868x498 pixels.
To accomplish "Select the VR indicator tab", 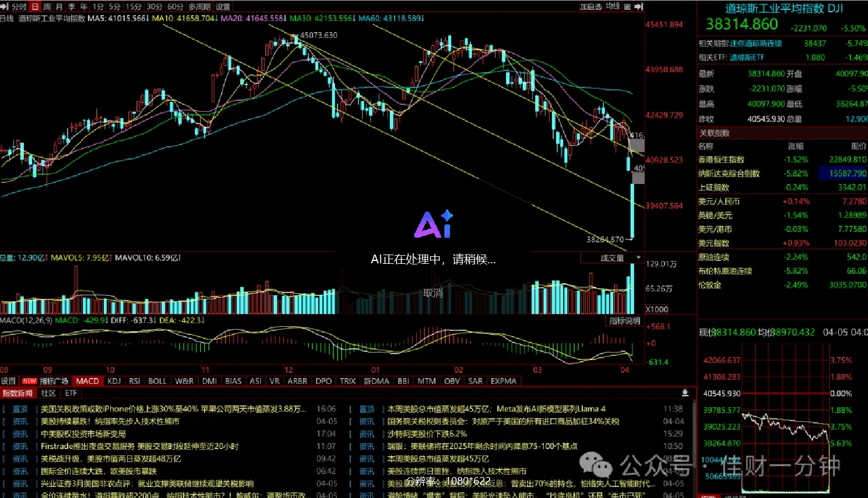I will coord(275,381).
